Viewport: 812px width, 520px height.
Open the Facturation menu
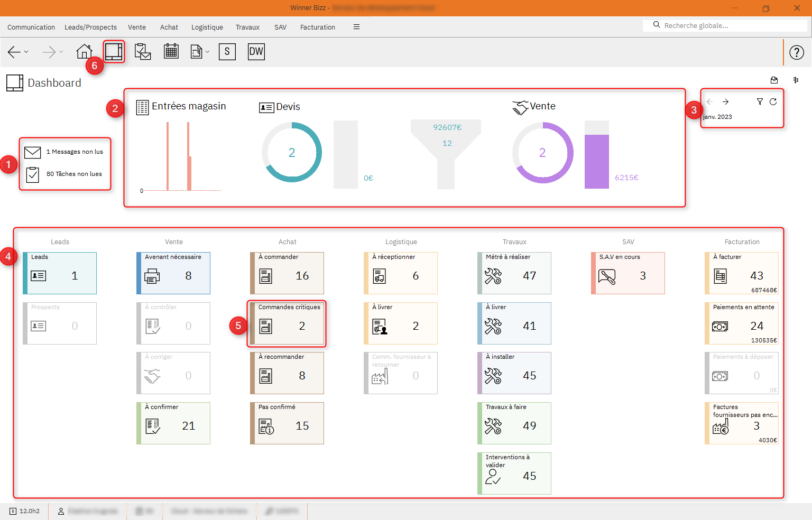[x=317, y=27]
